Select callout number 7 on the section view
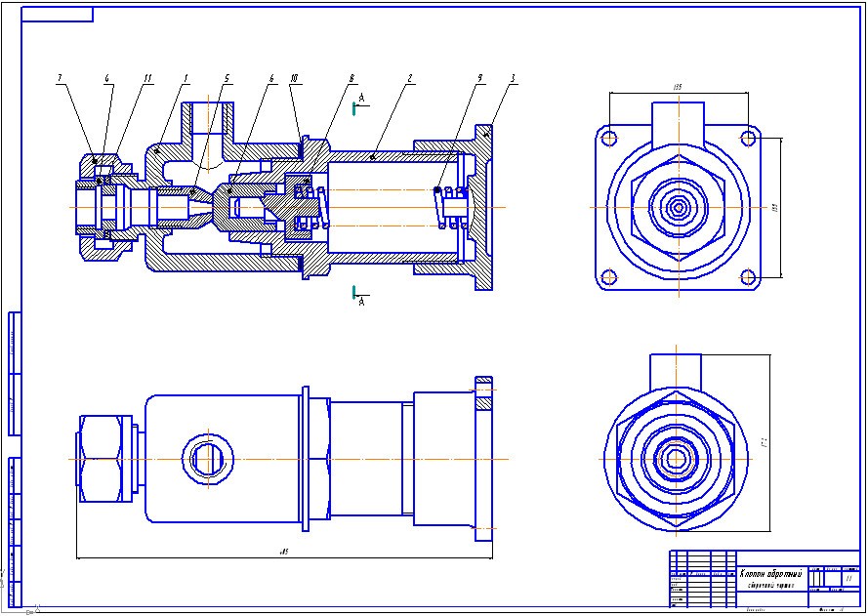Image resolution: width=868 pixels, height=616 pixels. pyautogui.click(x=60, y=79)
